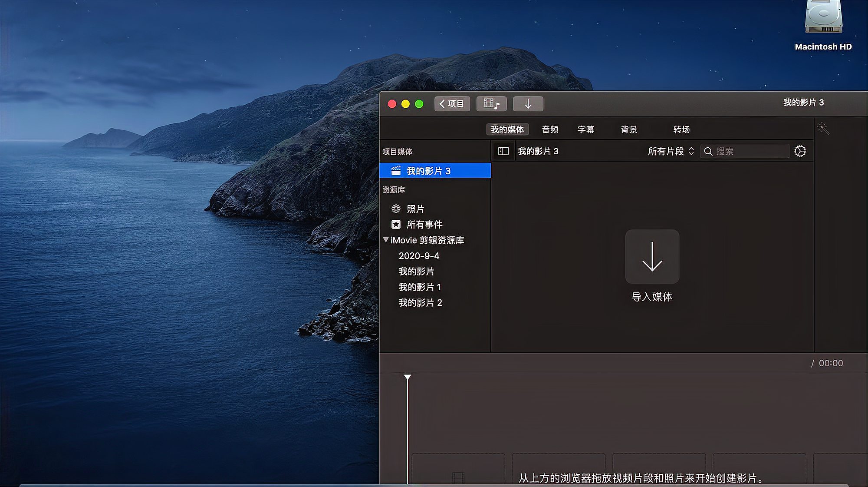Select the 我的影片 2 event

(x=420, y=303)
